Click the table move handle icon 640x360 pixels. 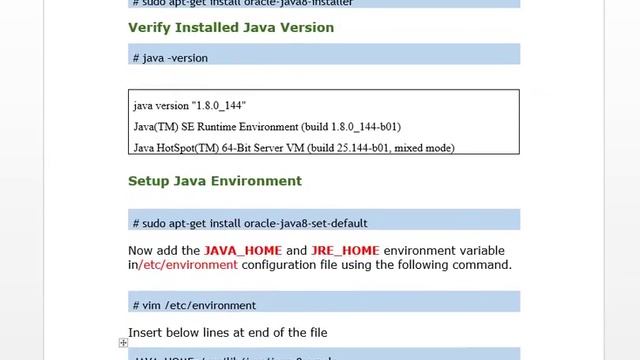[x=123, y=343]
